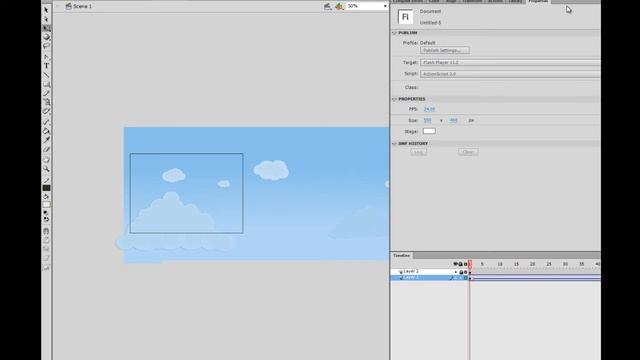
Task: Select the Line tool
Action: click(46, 75)
